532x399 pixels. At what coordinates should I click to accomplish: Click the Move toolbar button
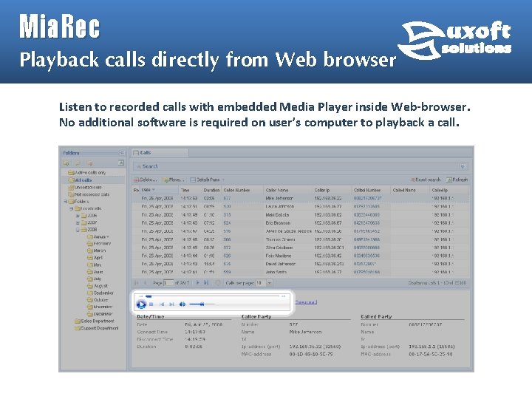[x=174, y=180]
